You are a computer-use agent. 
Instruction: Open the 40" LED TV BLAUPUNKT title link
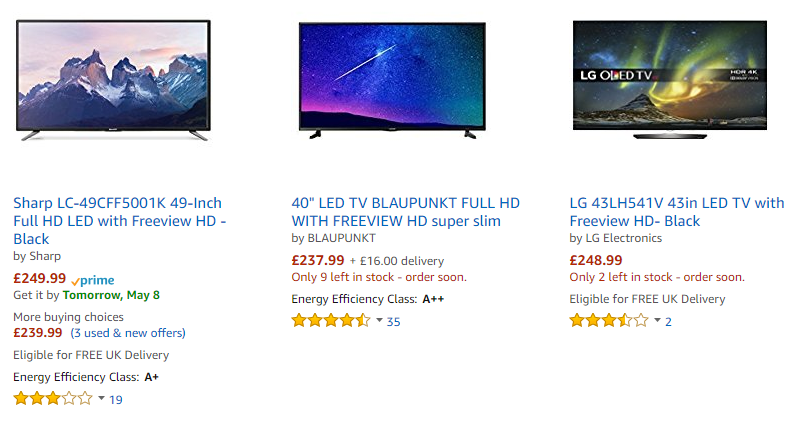[x=406, y=212]
